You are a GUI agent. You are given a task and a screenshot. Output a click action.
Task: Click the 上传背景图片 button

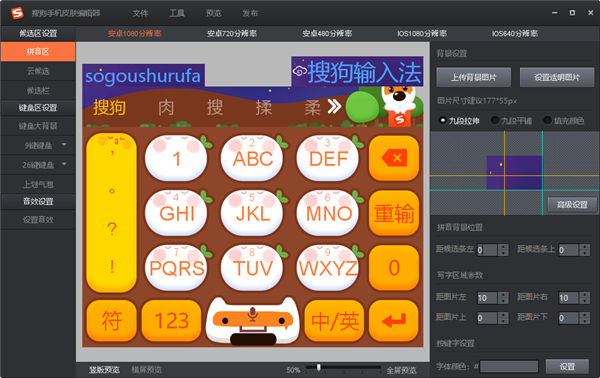point(473,77)
